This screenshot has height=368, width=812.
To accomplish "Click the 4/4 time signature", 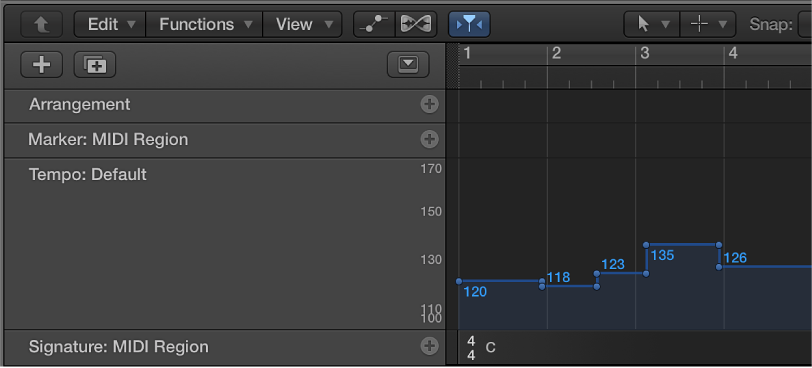I will pyautogui.click(x=471, y=348).
